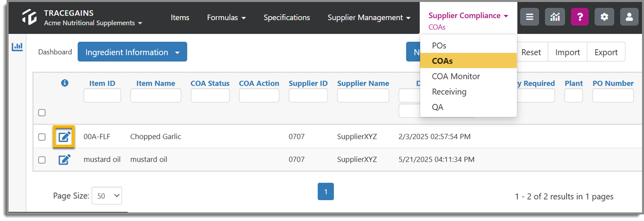Check the mustard oil row checkbox
This screenshot has height=221, width=644.
click(x=42, y=160)
